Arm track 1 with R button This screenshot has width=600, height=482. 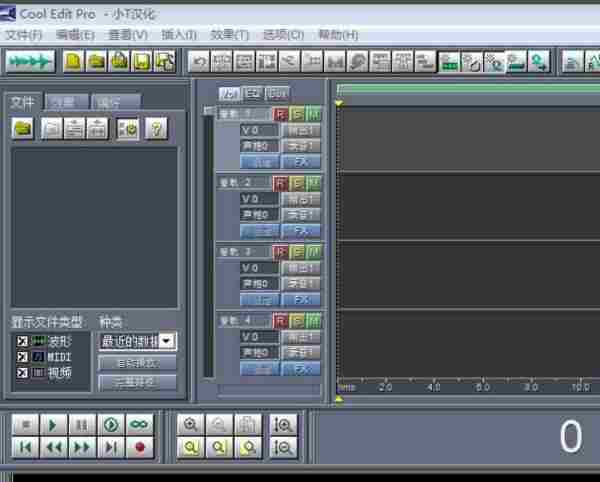281,114
